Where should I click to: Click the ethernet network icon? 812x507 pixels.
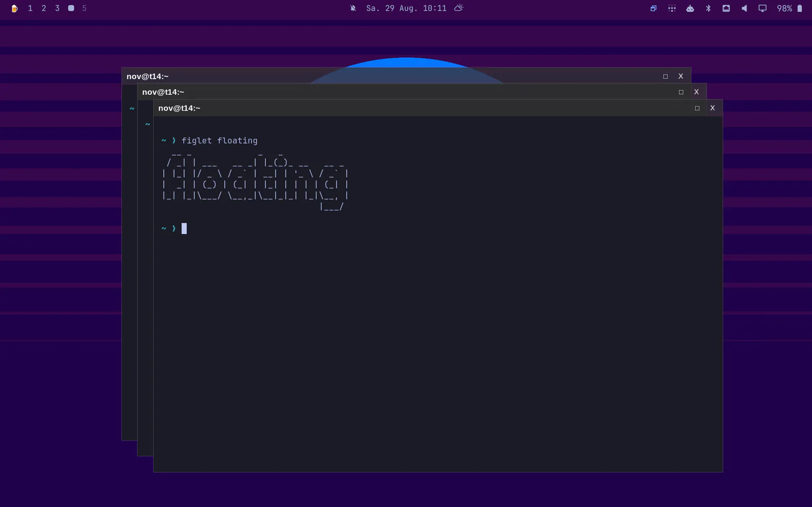click(x=726, y=8)
